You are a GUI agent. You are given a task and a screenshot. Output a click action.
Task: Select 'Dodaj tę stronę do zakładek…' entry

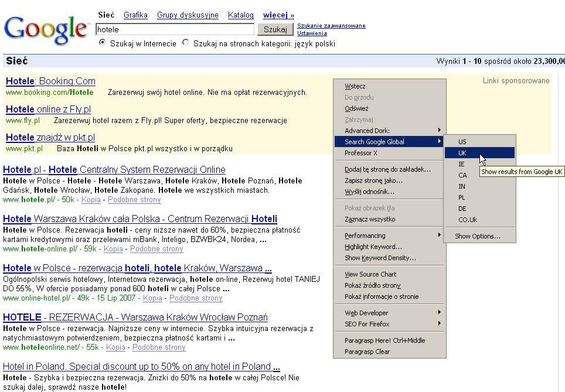(x=390, y=169)
